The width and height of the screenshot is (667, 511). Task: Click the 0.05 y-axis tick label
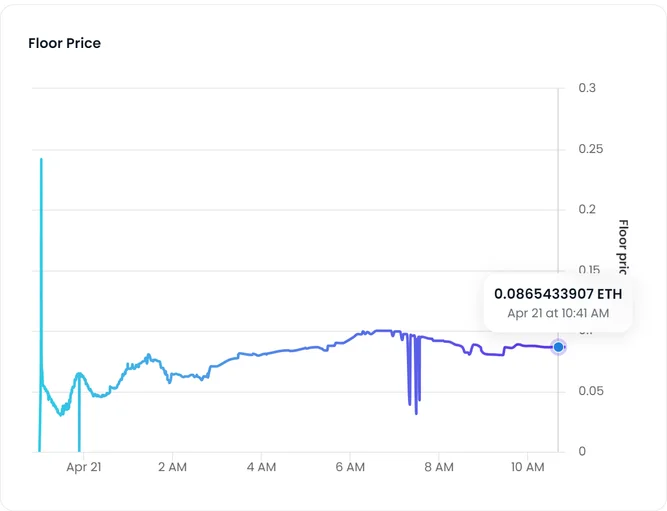tap(591, 391)
